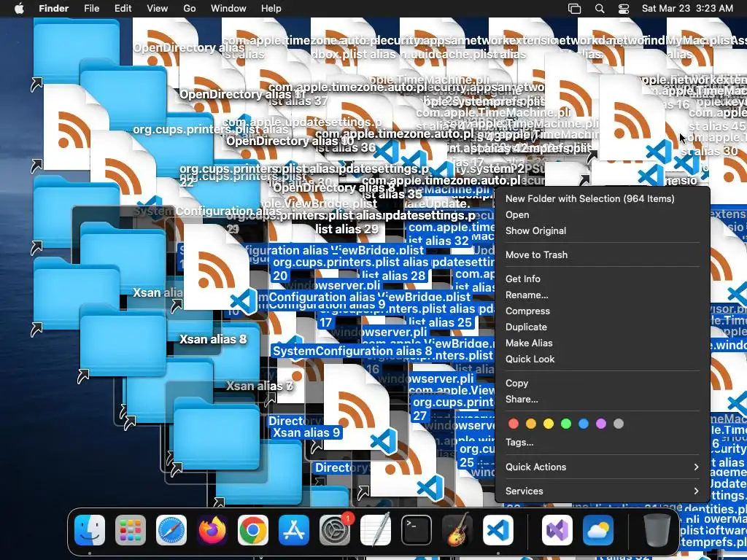Launch Safari from the dock

171,530
